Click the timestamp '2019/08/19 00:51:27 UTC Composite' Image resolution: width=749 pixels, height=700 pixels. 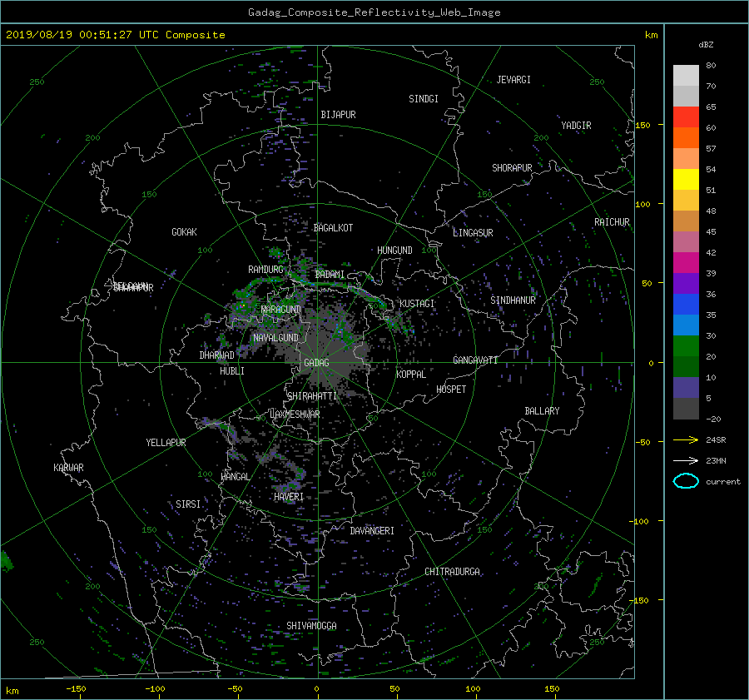click(x=115, y=35)
